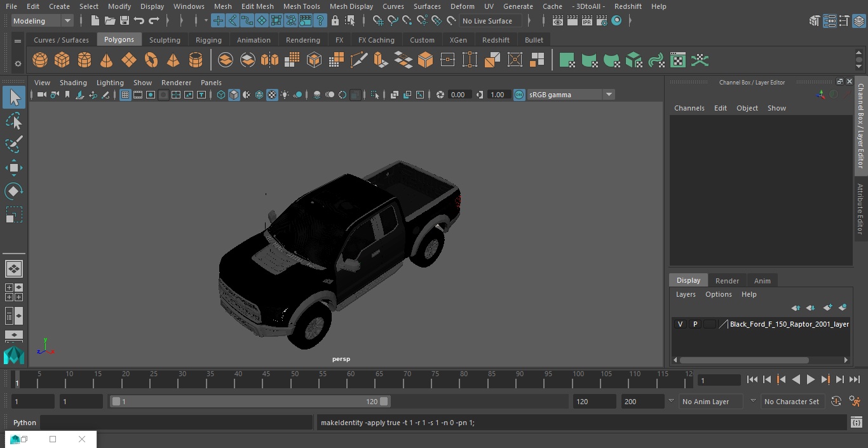Create a polygon cylinder from the shelf

[85, 60]
